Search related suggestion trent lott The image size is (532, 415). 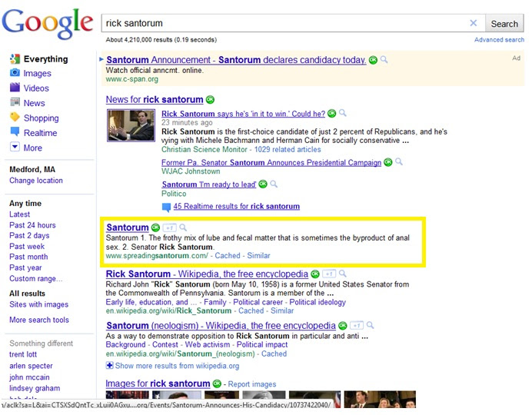[23, 354]
